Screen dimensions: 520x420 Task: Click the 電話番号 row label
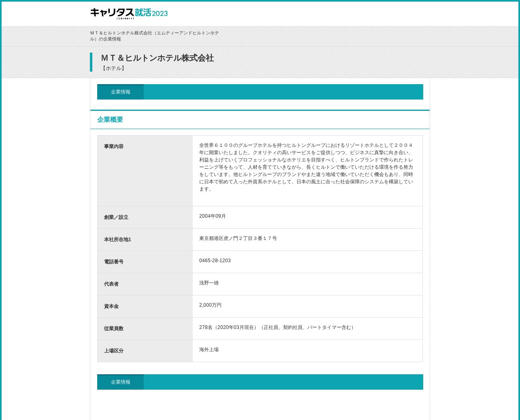point(114,262)
